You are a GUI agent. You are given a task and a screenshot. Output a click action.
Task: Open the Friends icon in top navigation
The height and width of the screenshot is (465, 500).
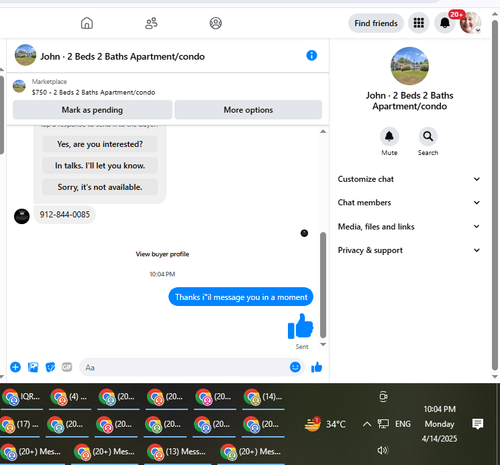(x=151, y=23)
